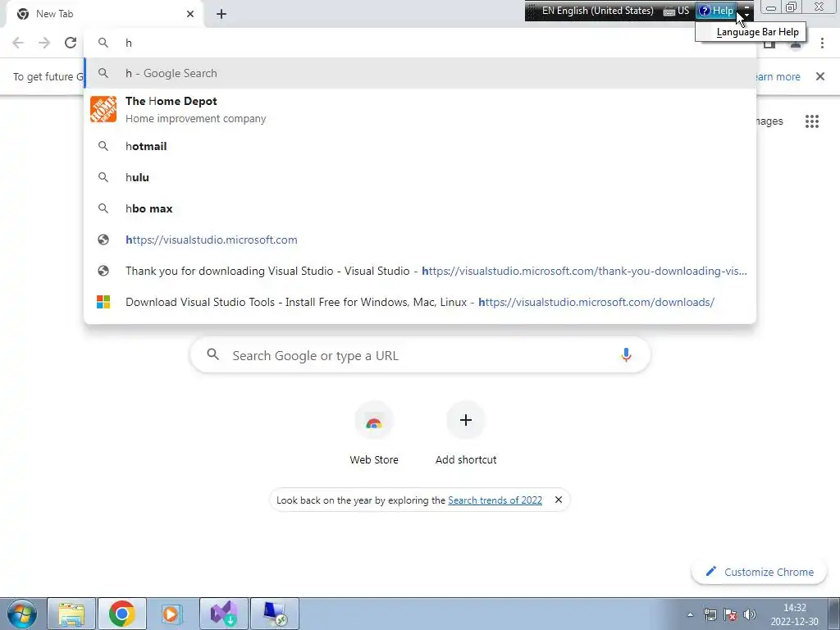
Task: Click EN English (United States) on language bar
Action: (597, 11)
